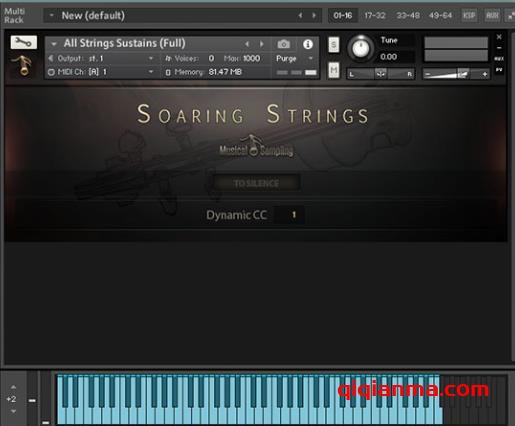Toggle the PV button on instrument
The width and height of the screenshot is (515, 426).
pyautogui.click(x=499, y=70)
